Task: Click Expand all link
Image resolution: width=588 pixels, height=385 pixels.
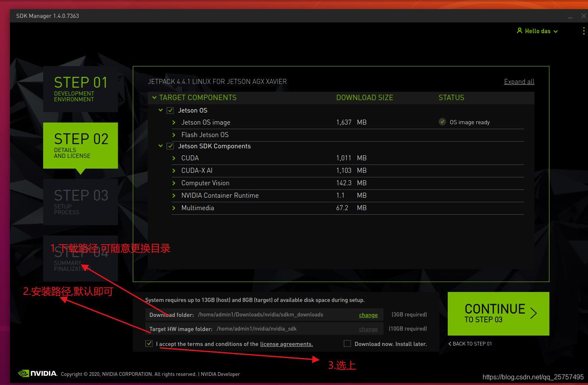Action: [x=519, y=81]
